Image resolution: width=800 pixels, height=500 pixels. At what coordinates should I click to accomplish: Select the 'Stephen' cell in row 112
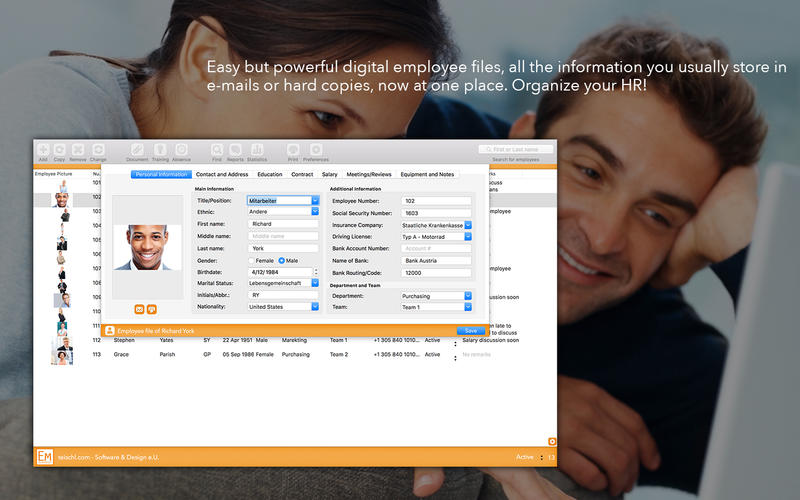coord(124,340)
